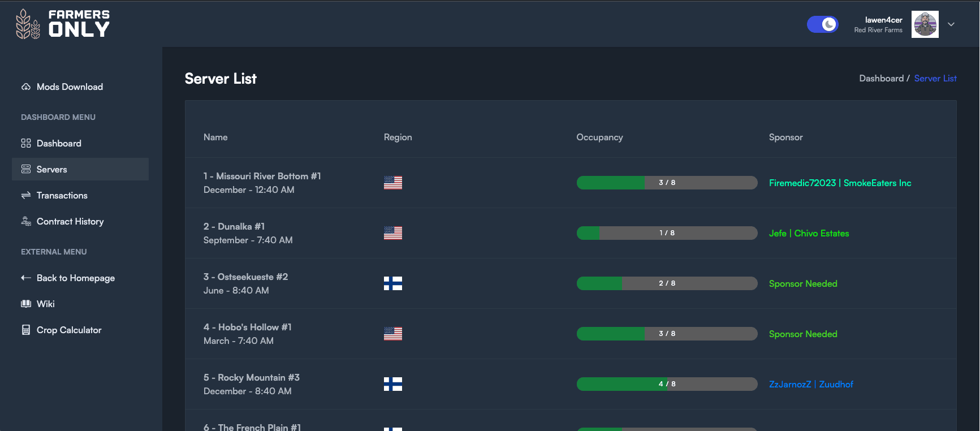Image resolution: width=980 pixels, height=431 pixels.
Task: Open the Firemedic72023 SmokeEaters Inc sponsor link
Action: tap(840, 183)
